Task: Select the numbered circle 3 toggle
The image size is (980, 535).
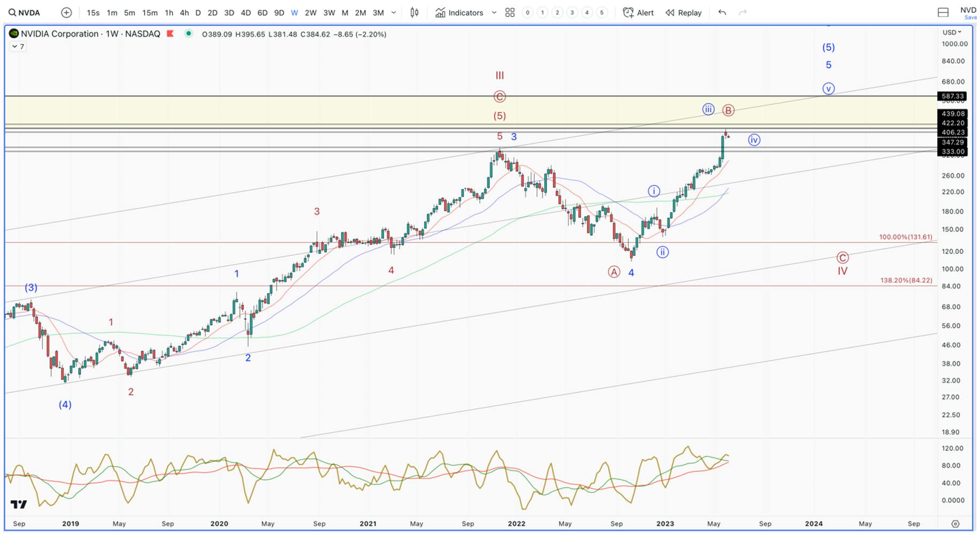Action: tap(572, 13)
